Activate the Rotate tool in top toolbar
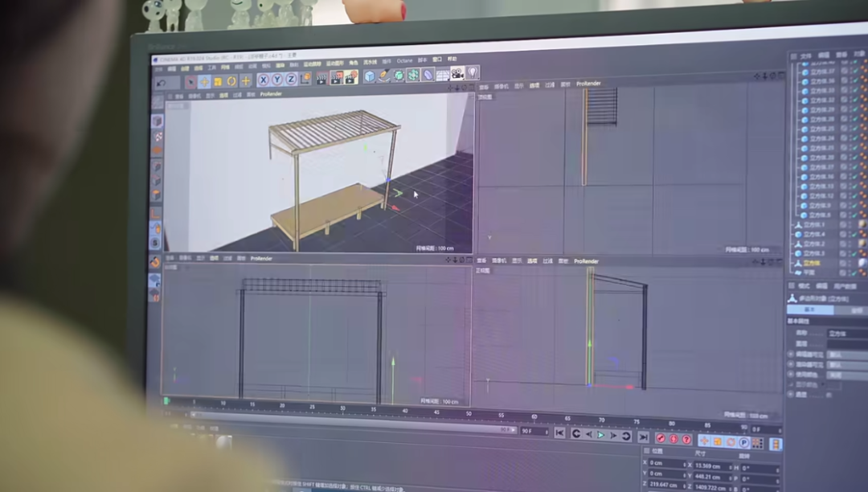 tap(231, 81)
